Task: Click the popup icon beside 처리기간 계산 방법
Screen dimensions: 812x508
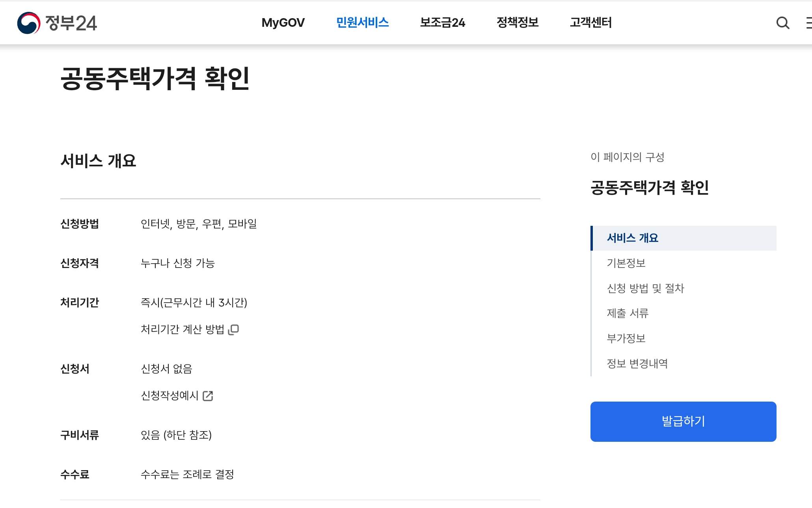Action: tap(234, 329)
